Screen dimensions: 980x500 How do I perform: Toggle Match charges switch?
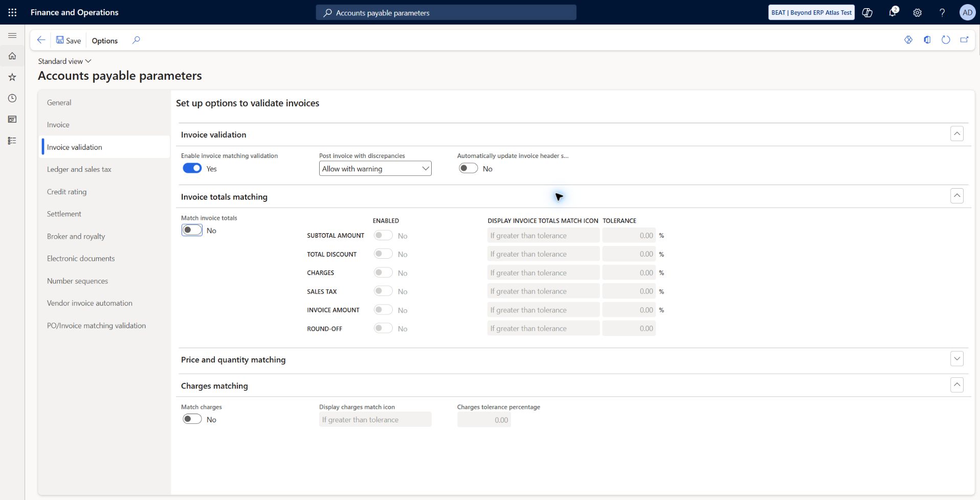[x=192, y=419]
